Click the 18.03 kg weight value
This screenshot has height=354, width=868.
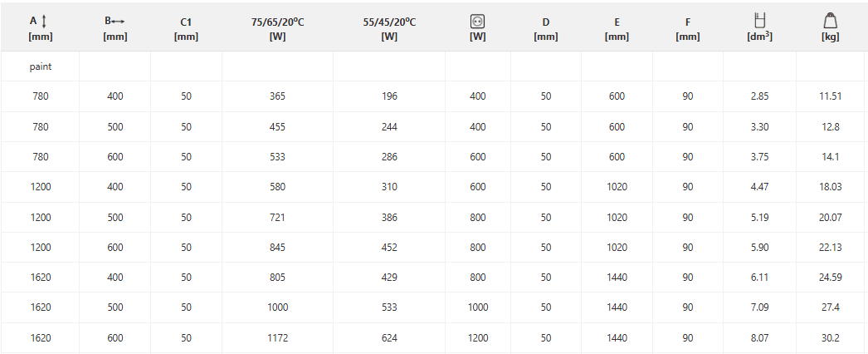tap(830, 187)
